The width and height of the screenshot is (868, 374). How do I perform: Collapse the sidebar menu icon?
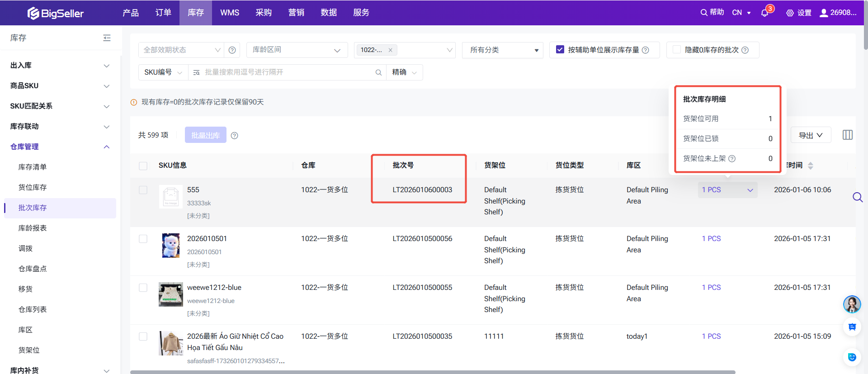coord(107,38)
